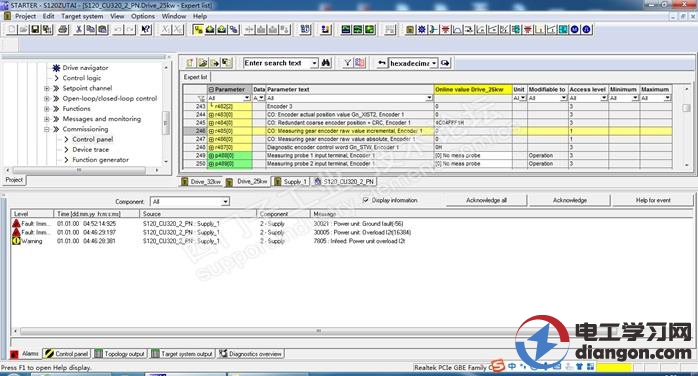
Task: Click the Sogou input method tray icon
Action: click(497, 366)
